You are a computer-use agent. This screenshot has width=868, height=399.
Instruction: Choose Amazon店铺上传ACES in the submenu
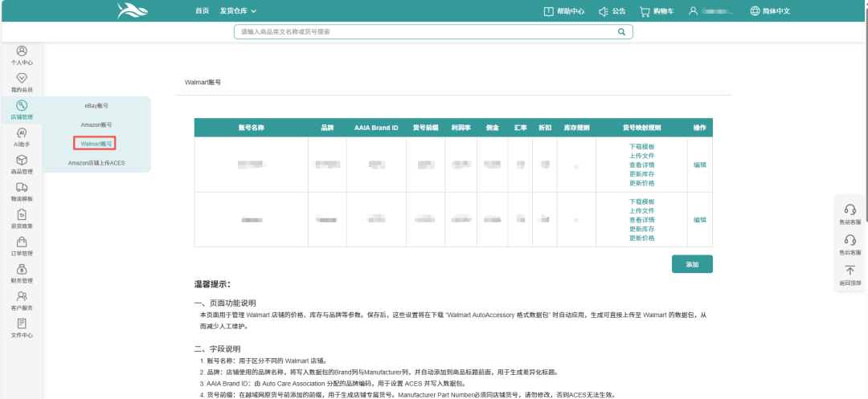96,163
